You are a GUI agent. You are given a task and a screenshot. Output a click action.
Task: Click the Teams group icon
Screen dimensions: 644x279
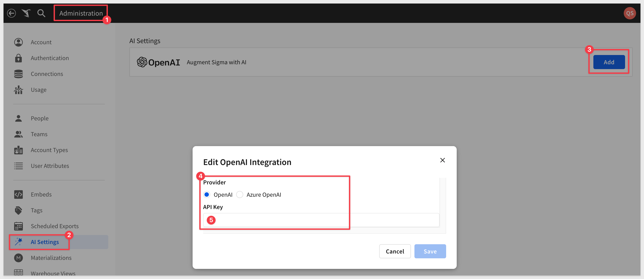[18, 134]
